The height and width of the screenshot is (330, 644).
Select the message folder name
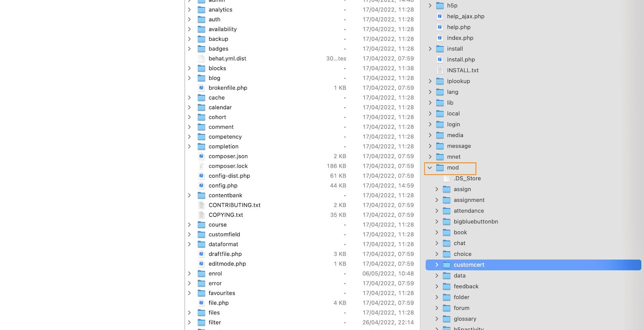[x=459, y=146]
